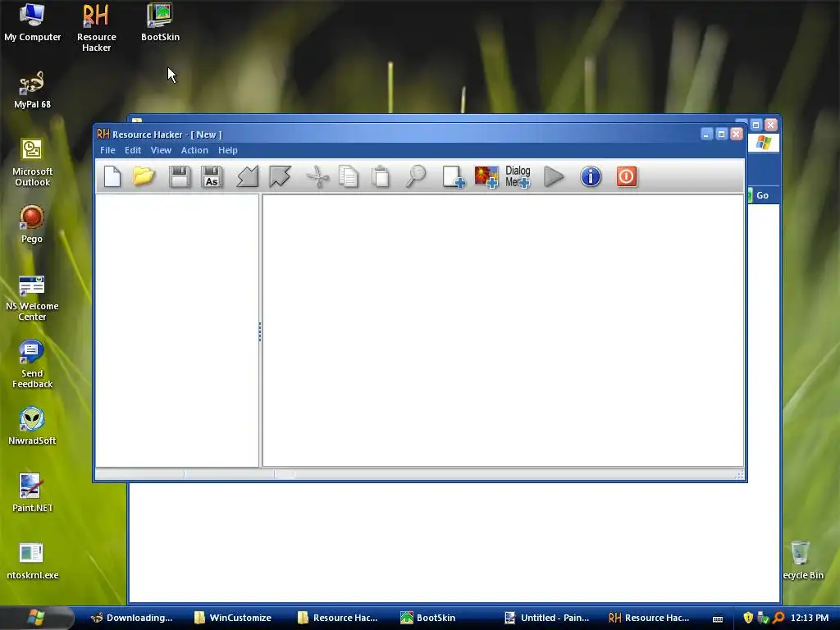Viewport: 840px width, 630px height.
Task: Select the Microsoft Outlook desktop icon
Action: coord(32,163)
